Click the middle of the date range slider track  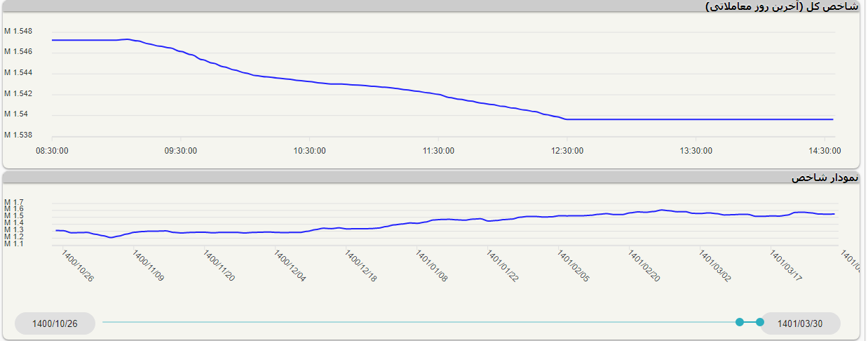[421, 322]
